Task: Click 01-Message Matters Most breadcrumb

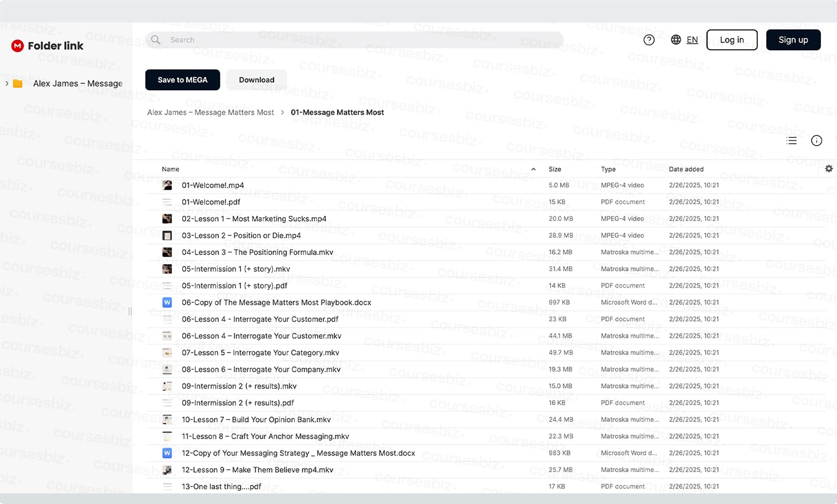Action: point(337,113)
